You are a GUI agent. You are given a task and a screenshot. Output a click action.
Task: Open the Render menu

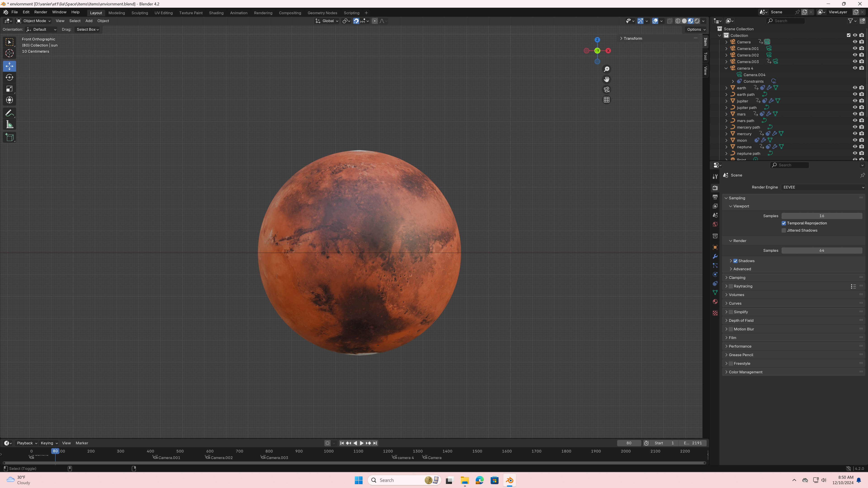40,12
